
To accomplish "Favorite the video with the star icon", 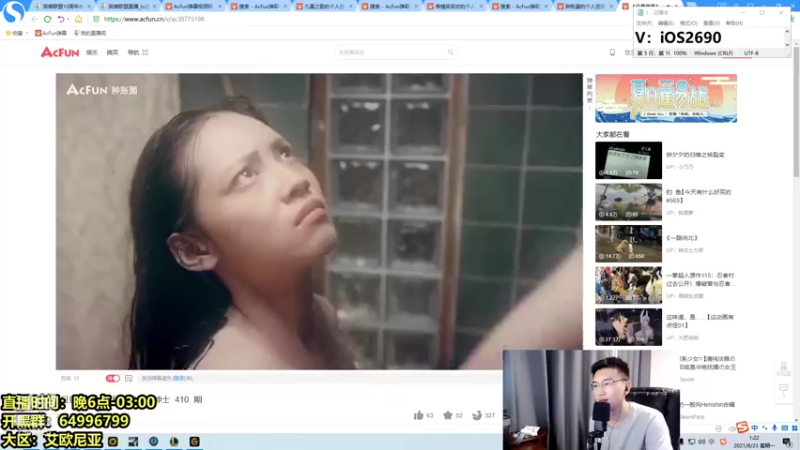I will [448, 415].
